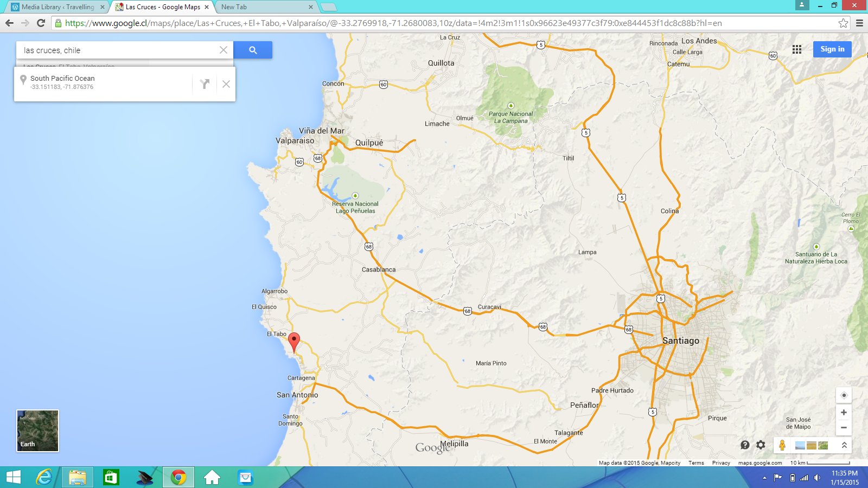Clear the search box text

(x=224, y=50)
